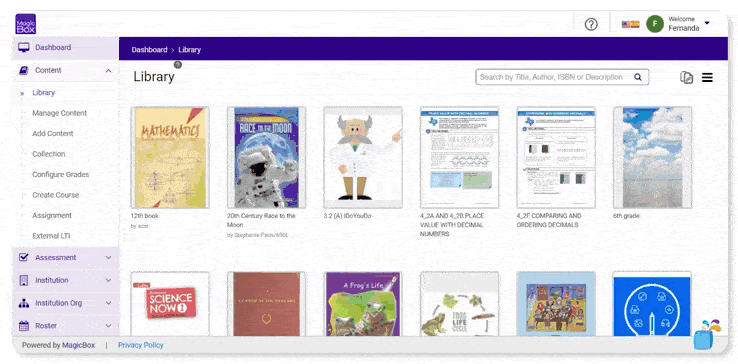
Task: Collapse the Content section chevron
Action: tap(108, 71)
